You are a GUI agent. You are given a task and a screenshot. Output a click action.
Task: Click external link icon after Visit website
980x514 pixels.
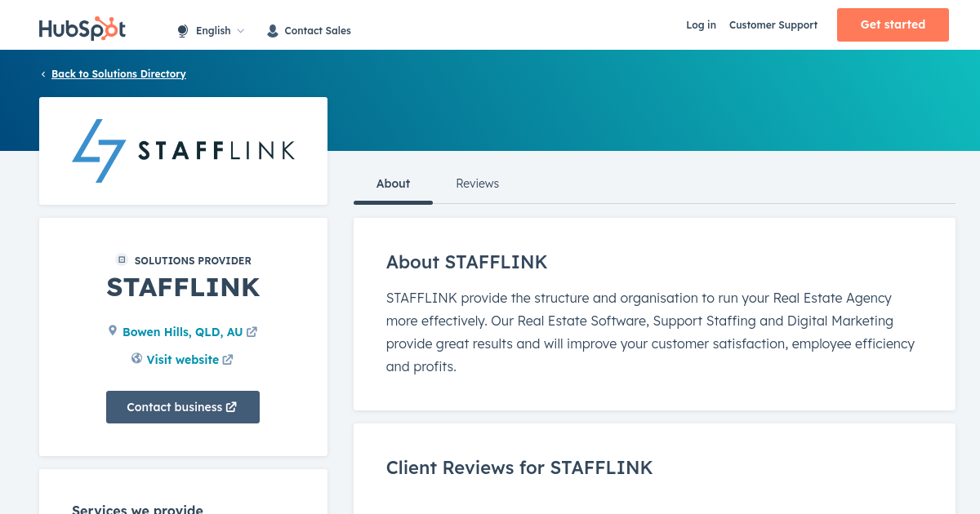click(x=228, y=360)
